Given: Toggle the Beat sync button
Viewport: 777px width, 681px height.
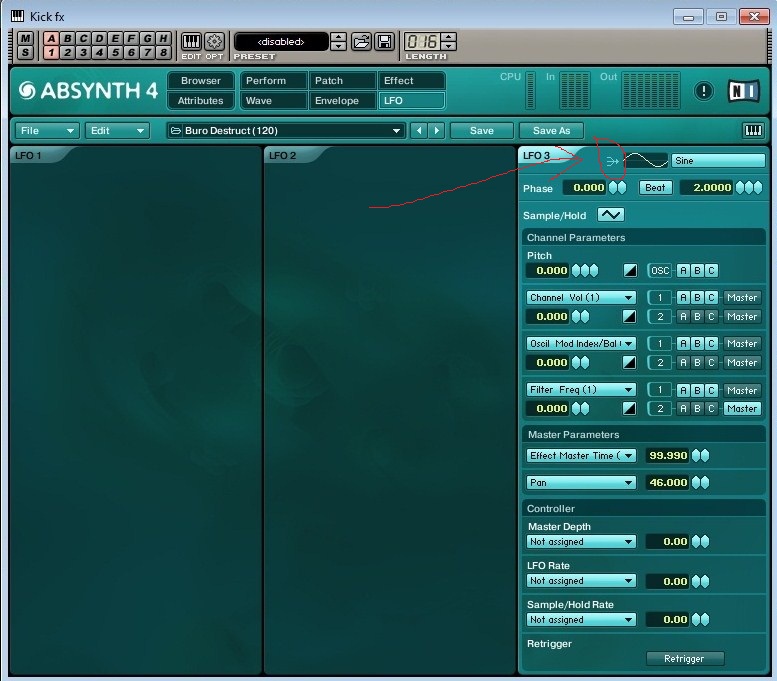Looking at the screenshot, I should pyautogui.click(x=655, y=187).
